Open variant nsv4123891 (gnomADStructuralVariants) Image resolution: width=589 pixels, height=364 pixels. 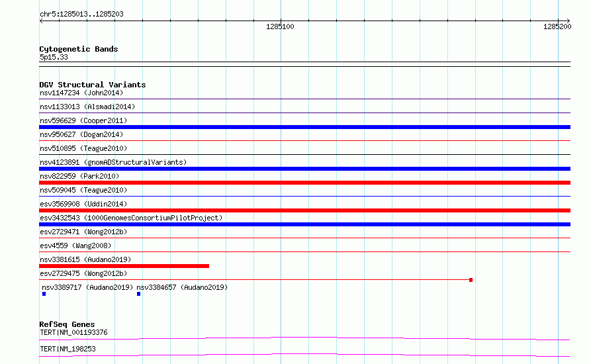(113, 162)
